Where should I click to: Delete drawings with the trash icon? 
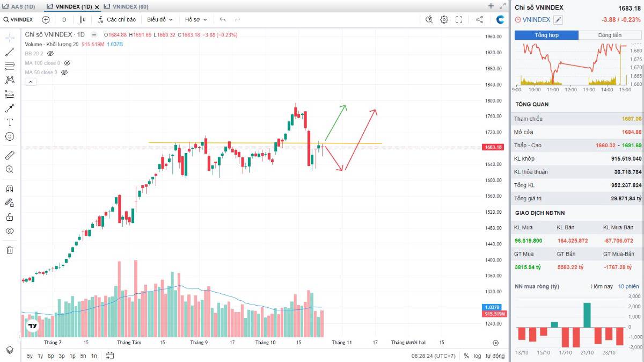(x=10, y=250)
